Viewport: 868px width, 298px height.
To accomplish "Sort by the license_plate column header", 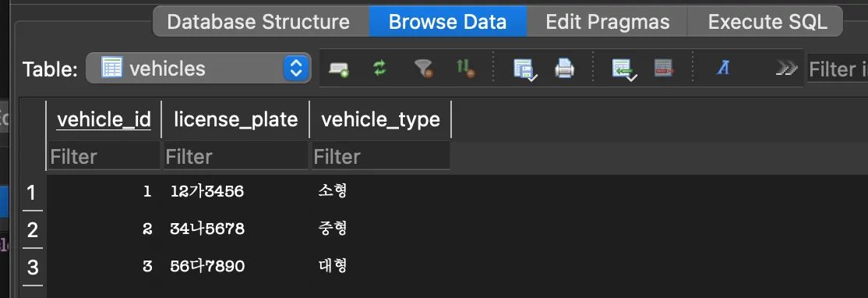I will 236,119.
